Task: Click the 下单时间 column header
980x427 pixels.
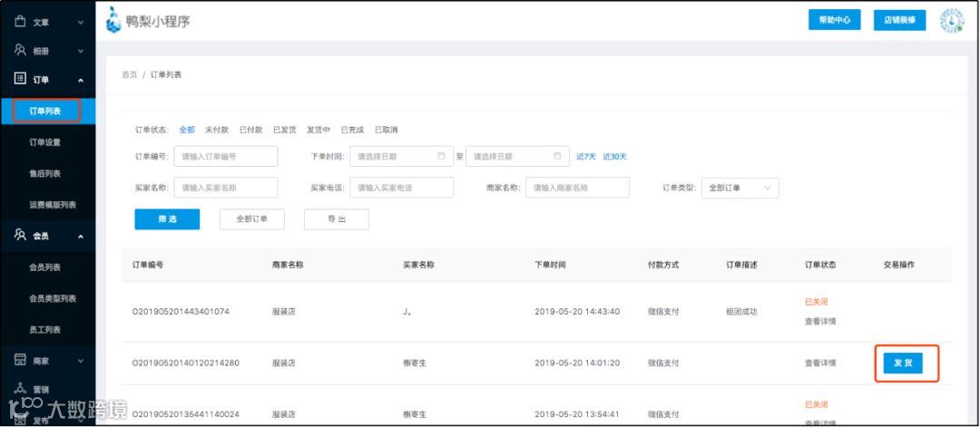Action: 550,265
